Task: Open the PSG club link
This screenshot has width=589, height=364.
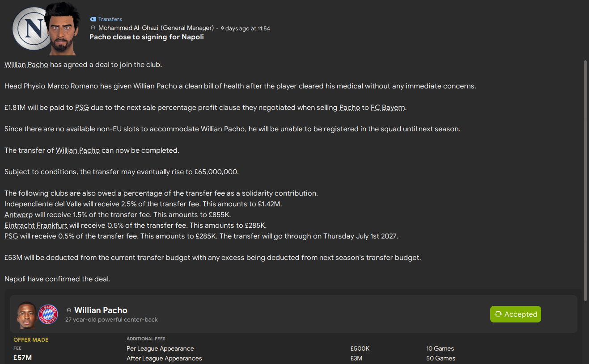Action: 82,107
